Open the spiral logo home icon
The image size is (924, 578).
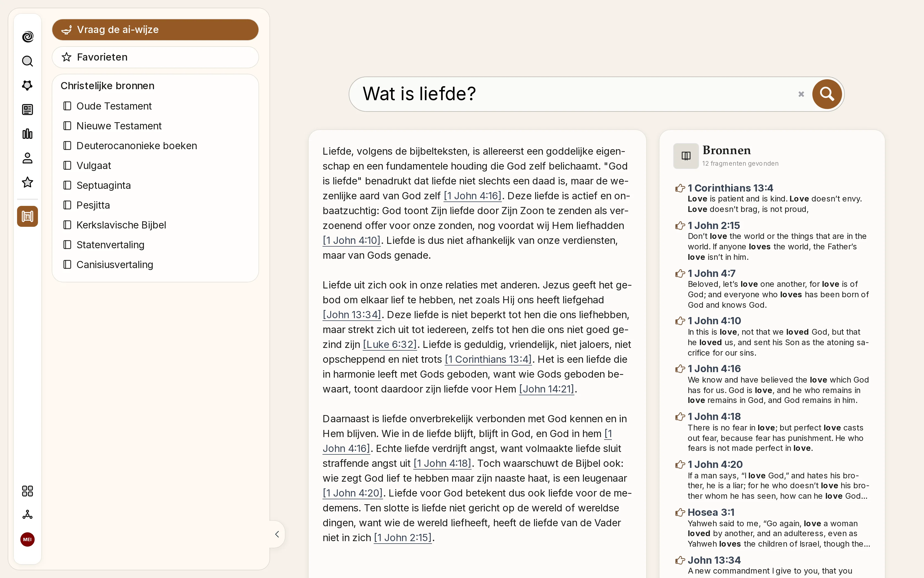tap(28, 37)
